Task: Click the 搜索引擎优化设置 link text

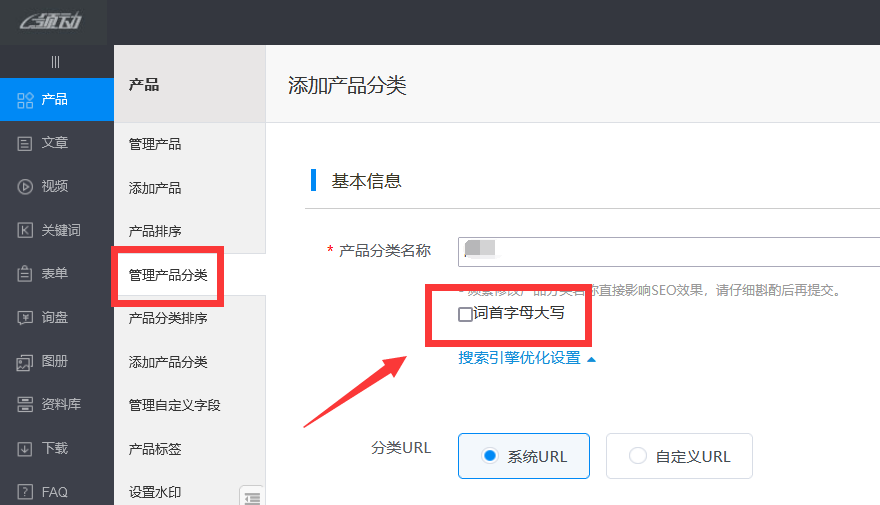Action: pos(520,358)
